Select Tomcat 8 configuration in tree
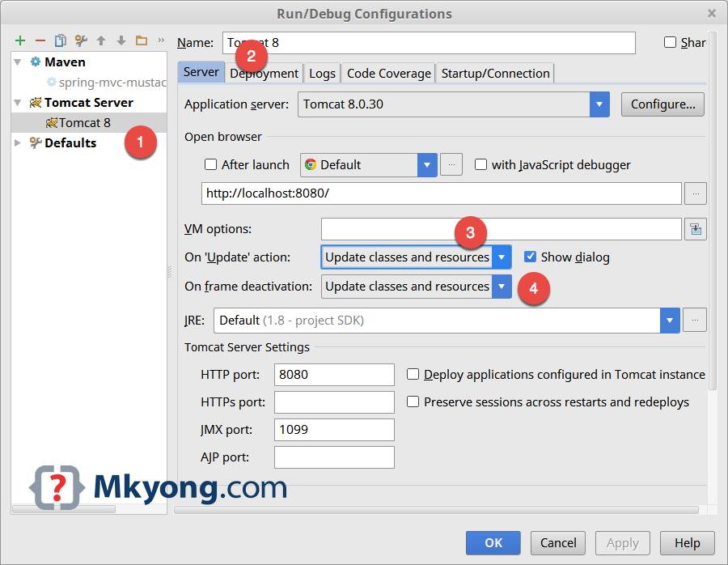 click(89, 123)
